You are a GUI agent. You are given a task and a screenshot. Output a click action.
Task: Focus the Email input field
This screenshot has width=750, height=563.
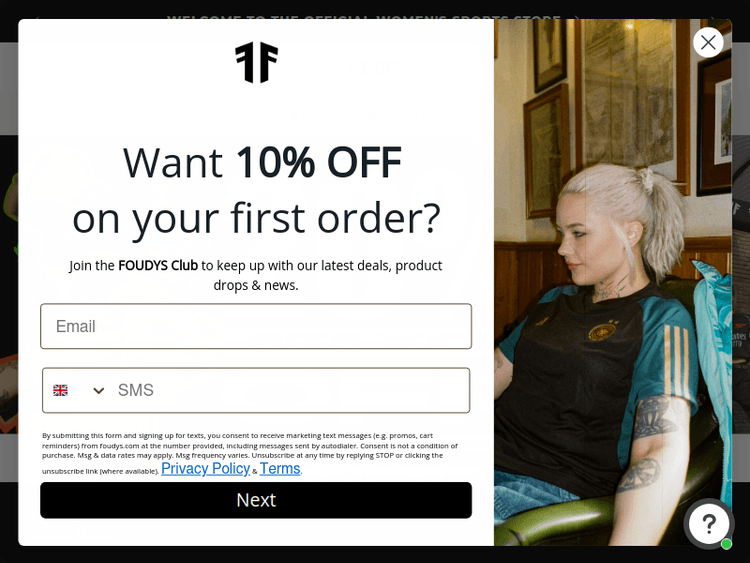pos(256,326)
